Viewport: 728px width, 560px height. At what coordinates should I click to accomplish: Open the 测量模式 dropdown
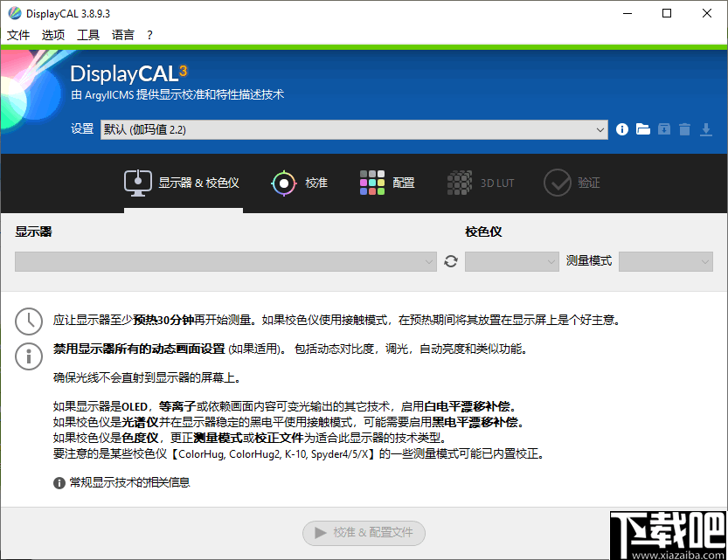(x=666, y=260)
